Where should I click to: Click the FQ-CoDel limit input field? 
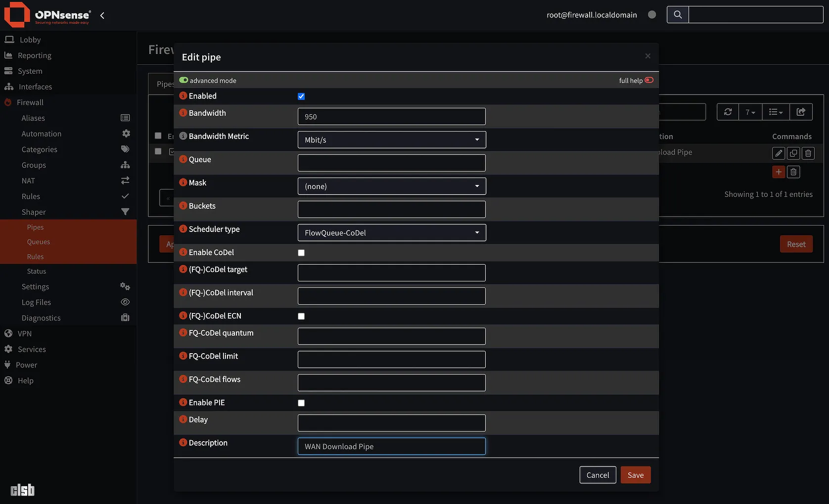(392, 359)
